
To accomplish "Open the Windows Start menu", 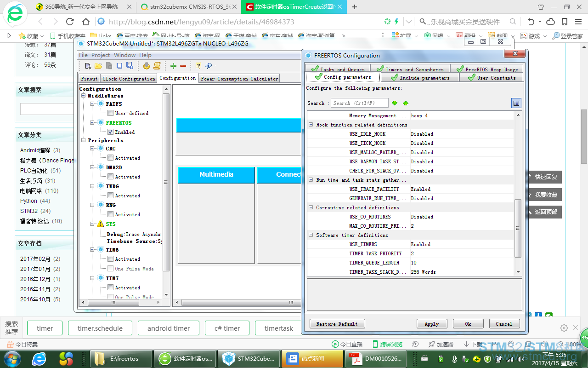I will point(12,358).
